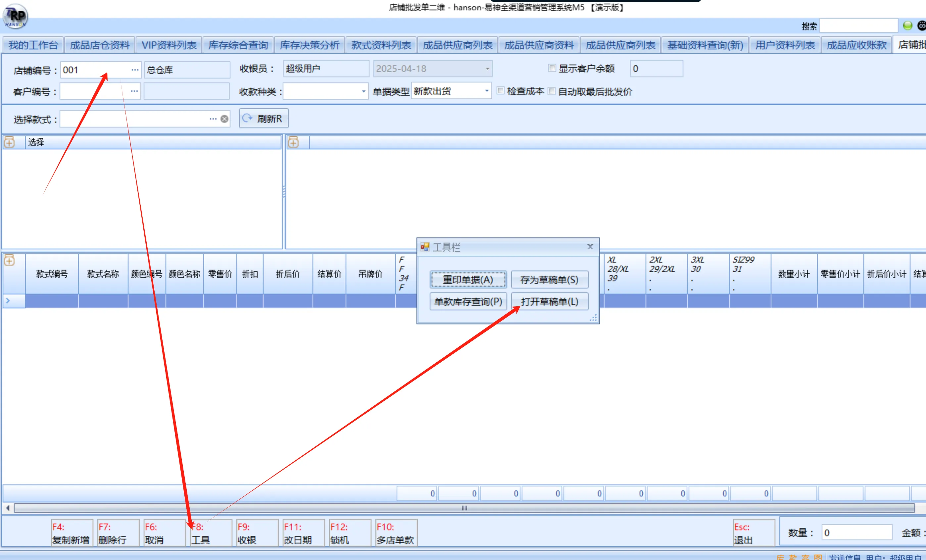Click the orange table icon beside 选择 header

pos(9,142)
